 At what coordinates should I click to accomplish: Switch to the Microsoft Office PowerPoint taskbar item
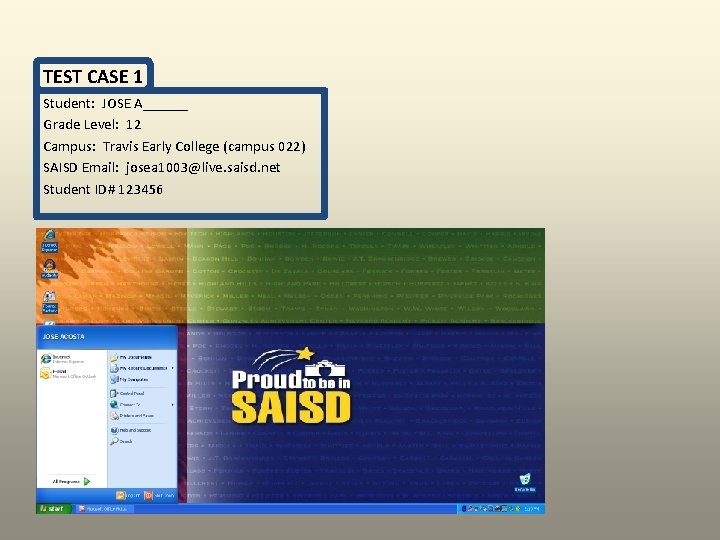click(x=104, y=509)
